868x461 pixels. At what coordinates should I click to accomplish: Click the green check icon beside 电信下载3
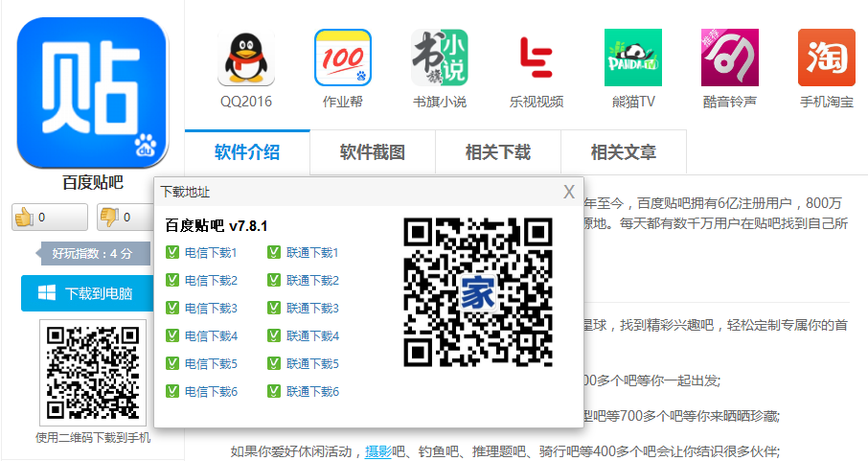coord(172,308)
